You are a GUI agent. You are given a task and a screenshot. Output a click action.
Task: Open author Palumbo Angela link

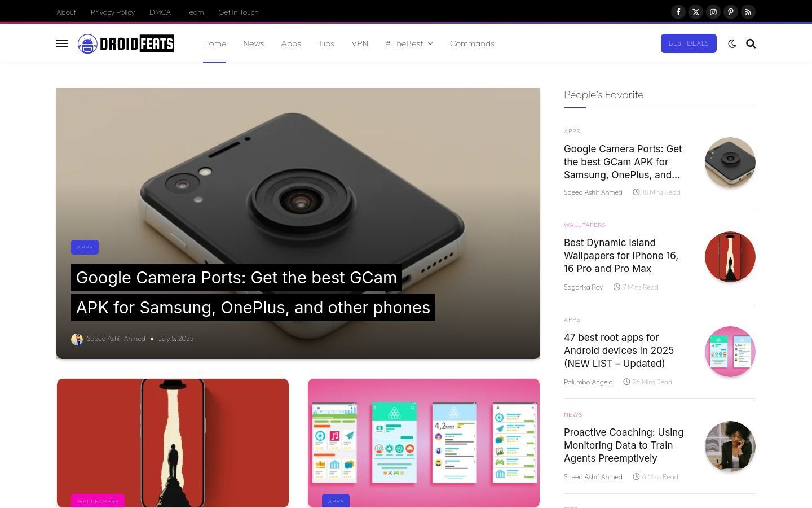[588, 382]
